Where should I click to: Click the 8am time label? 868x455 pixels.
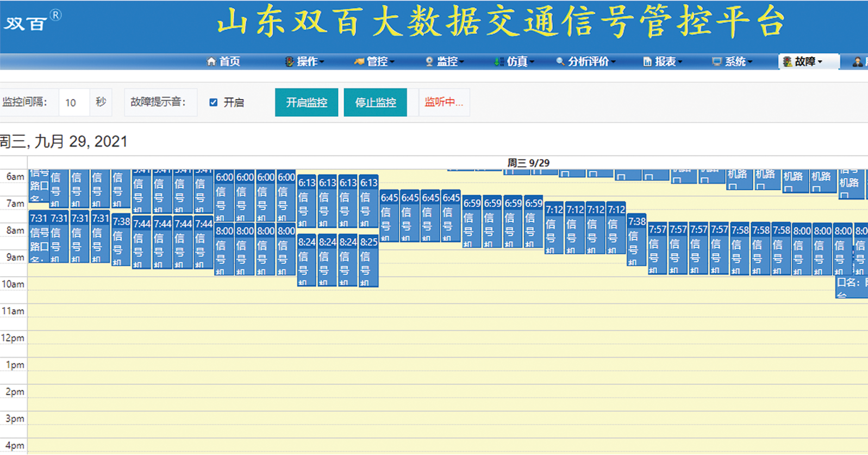coord(15,230)
